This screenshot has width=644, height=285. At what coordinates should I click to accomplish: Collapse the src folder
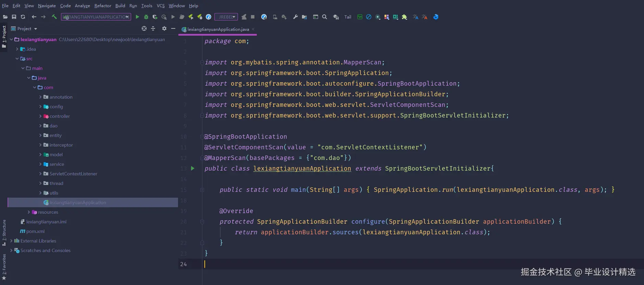[x=17, y=59]
